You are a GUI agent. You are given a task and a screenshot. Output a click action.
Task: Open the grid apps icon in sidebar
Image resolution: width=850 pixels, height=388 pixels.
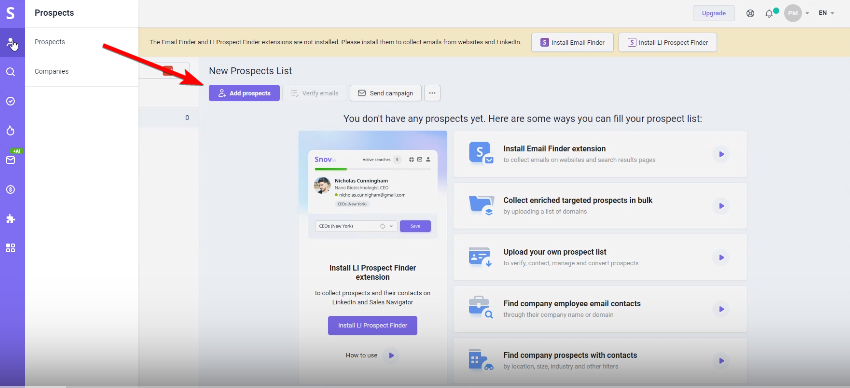pyautogui.click(x=10, y=248)
